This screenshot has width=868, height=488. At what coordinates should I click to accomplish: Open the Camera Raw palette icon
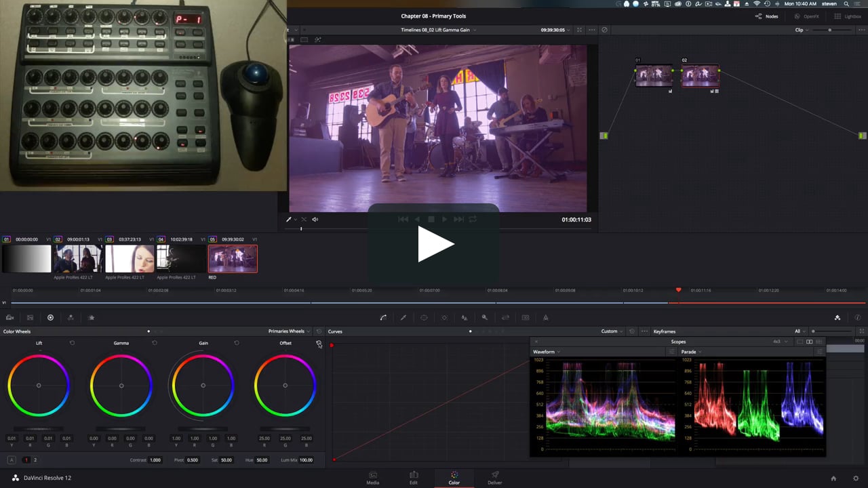click(x=9, y=317)
